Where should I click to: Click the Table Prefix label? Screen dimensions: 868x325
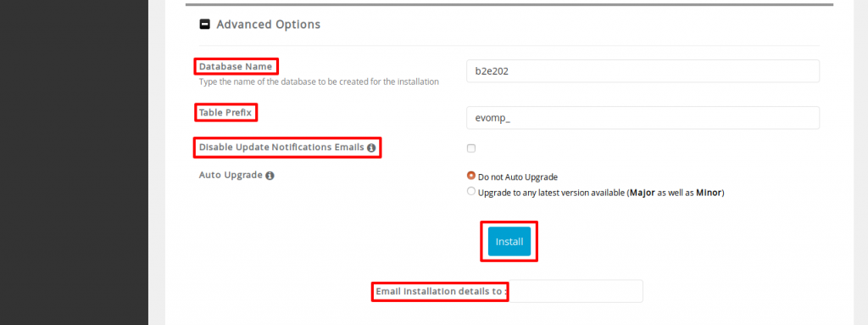point(225,113)
